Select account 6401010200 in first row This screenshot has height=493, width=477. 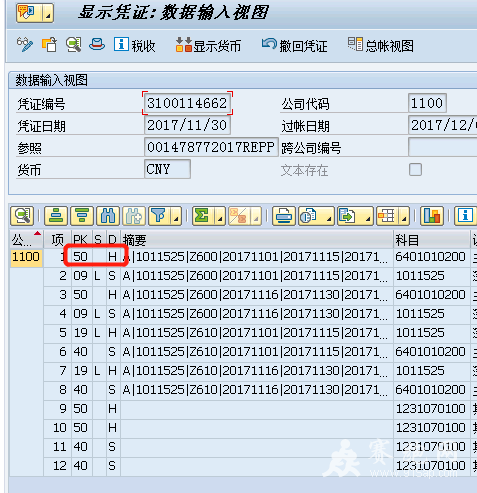tap(430, 257)
